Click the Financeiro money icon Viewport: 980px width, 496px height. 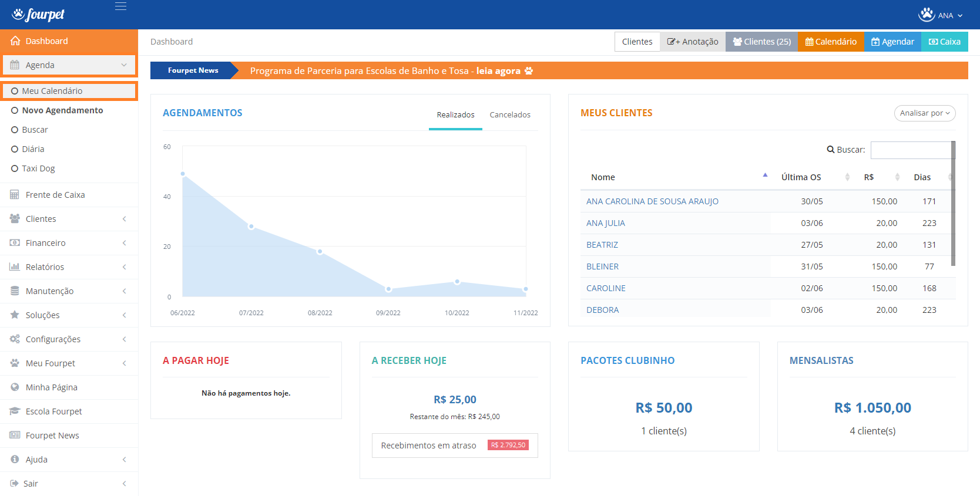(15, 243)
